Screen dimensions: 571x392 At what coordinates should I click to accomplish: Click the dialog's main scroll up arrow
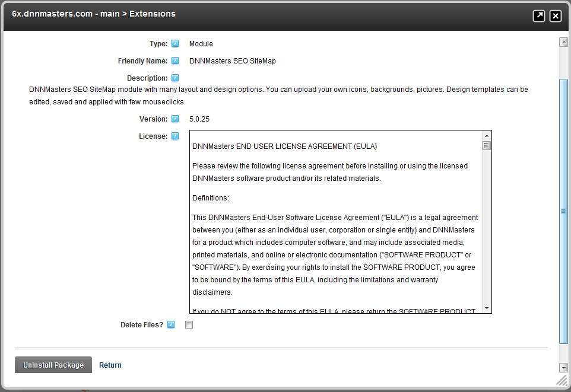(x=563, y=42)
